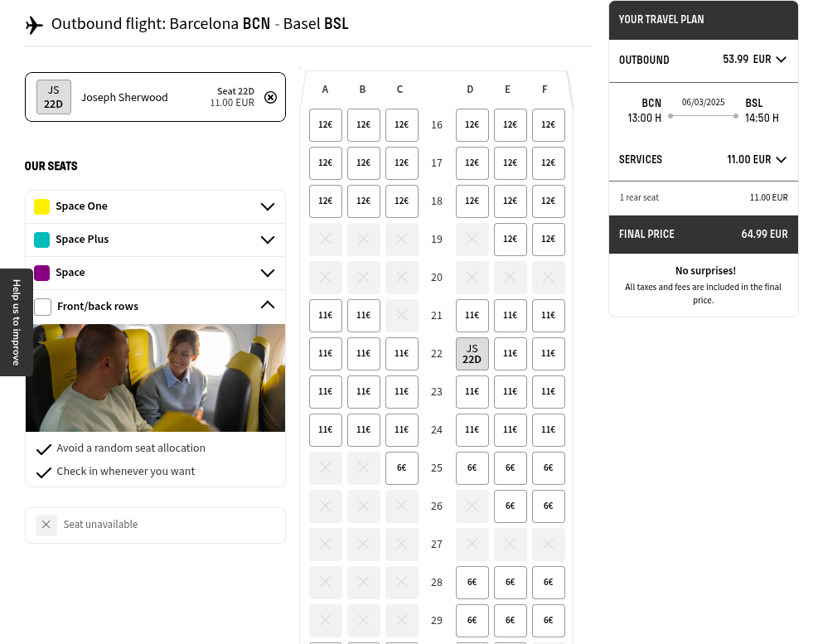The width and height of the screenshot is (818, 644).
Task: Click the white Front/back rows swatch
Action: point(43,307)
